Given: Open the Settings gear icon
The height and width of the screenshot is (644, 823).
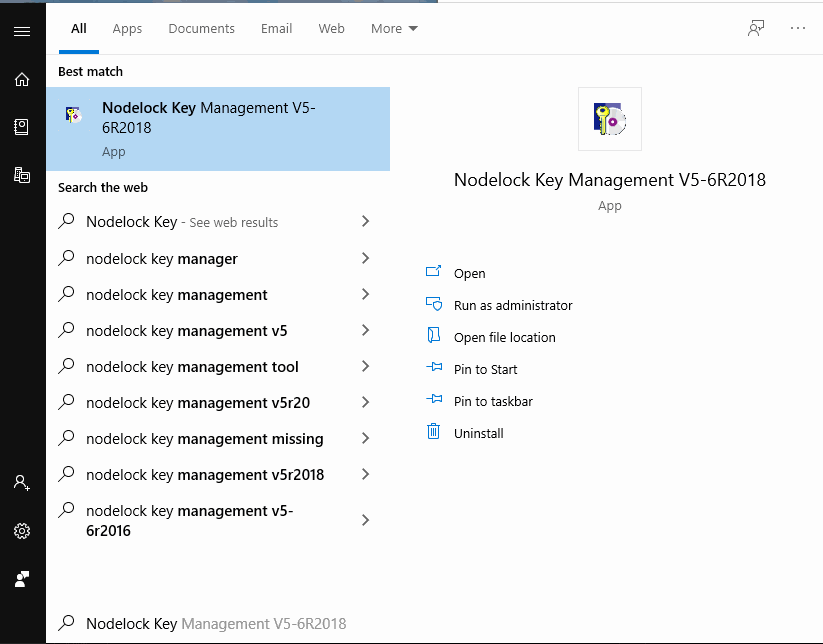Looking at the screenshot, I should tap(22, 531).
